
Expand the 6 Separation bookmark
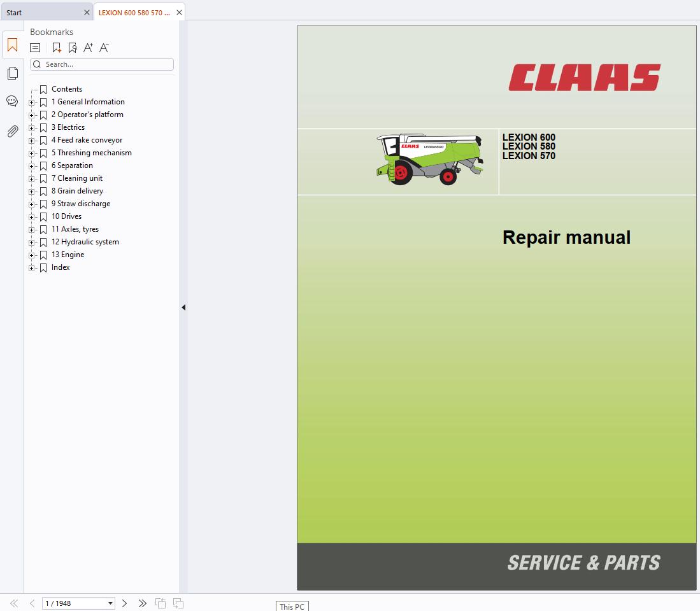(31, 166)
